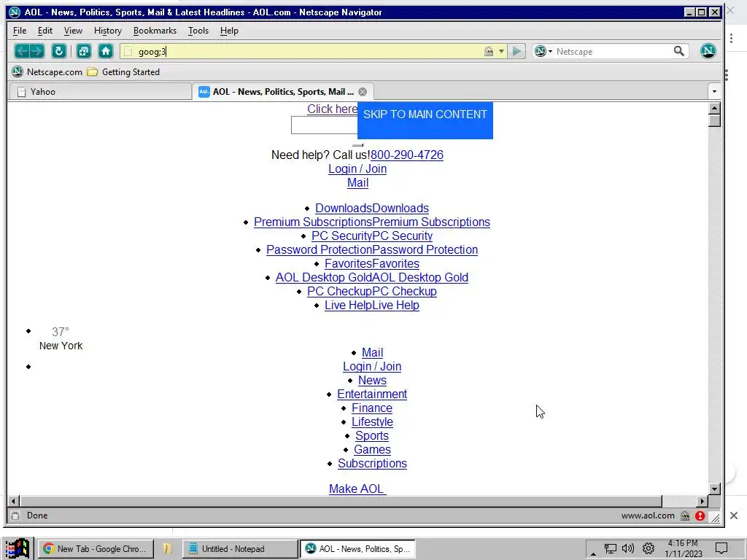
Task: Expand the address bar history dropdown
Action: click(x=501, y=51)
